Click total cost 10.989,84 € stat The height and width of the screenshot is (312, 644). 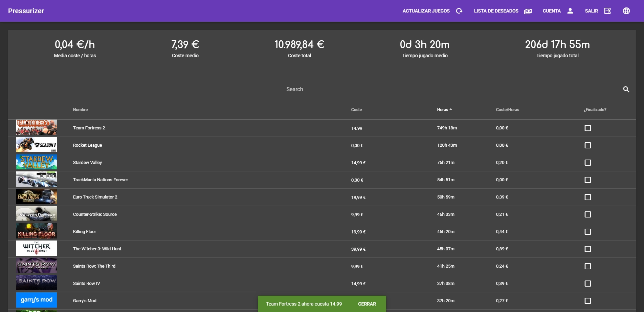(x=299, y=44)
